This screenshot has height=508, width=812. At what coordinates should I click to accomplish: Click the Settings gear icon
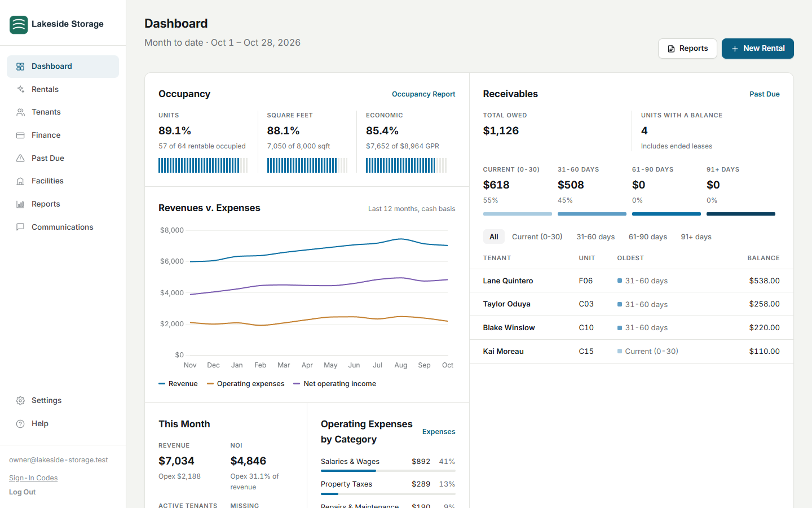(x=20, y=401)
